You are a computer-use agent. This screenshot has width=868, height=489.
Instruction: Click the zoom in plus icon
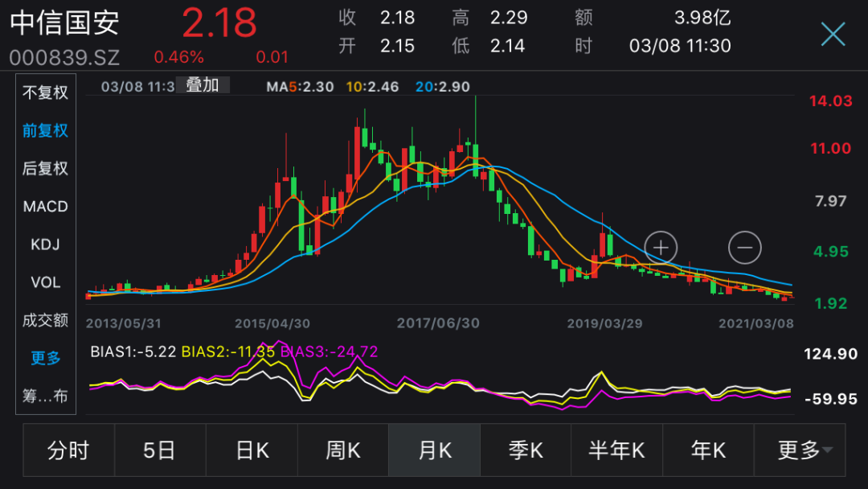661,248
